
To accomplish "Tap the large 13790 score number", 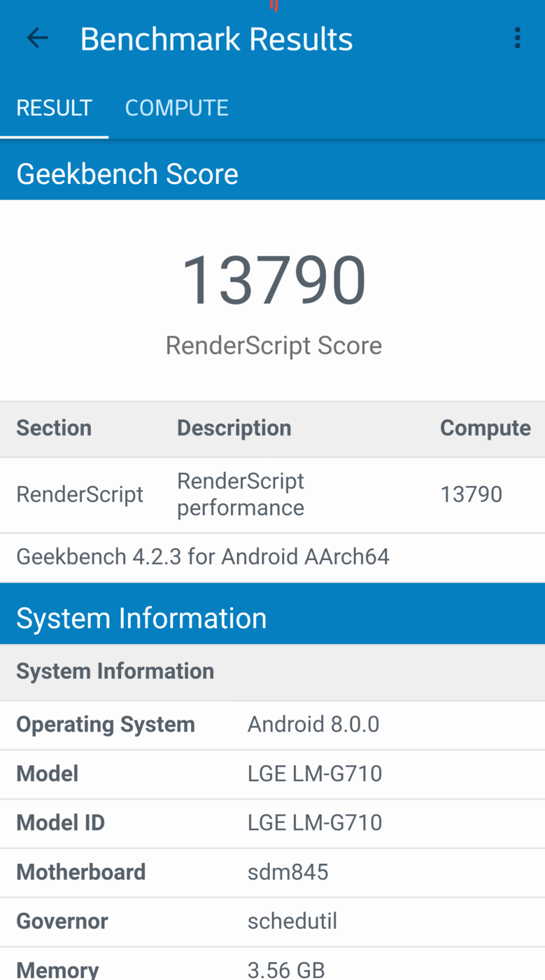I will click(273, 281).
